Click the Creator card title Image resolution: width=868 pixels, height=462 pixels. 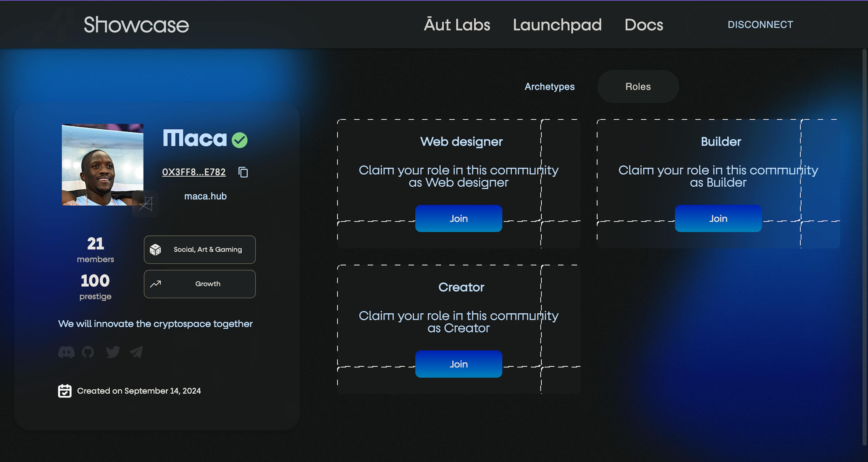461,287
